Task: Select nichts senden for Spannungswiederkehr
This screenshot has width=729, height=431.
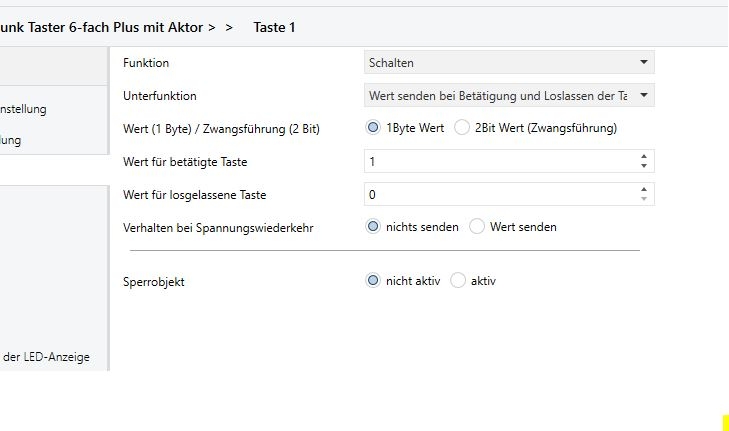Action: pos(374,227)
